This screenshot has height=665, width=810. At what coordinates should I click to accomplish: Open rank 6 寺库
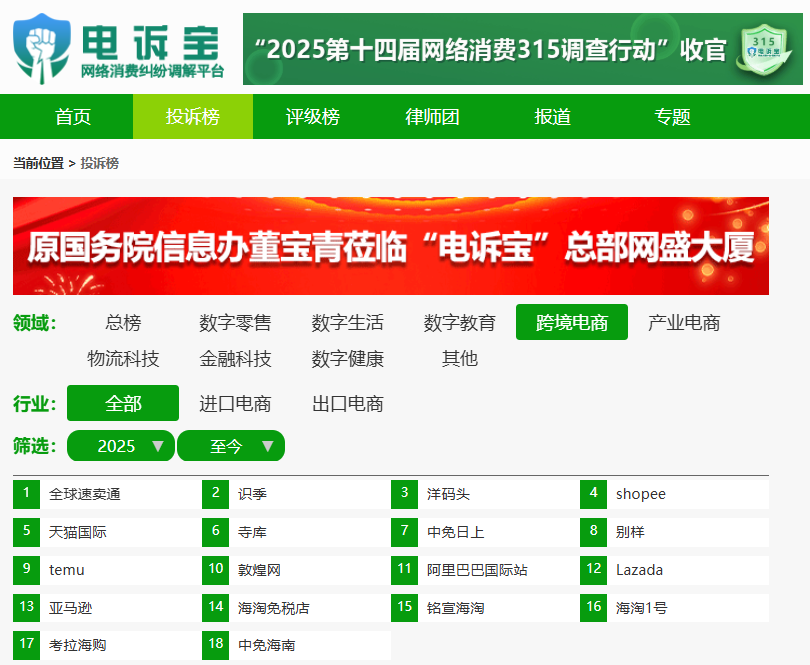click(x=297, y=532)
